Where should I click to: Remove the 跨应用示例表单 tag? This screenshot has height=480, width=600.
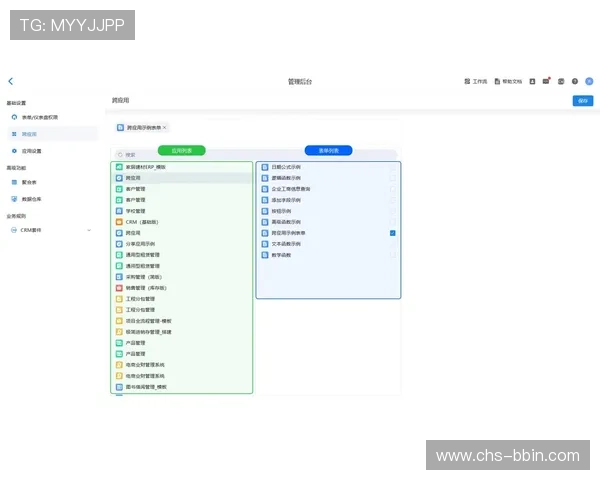[x=165, y=127]
